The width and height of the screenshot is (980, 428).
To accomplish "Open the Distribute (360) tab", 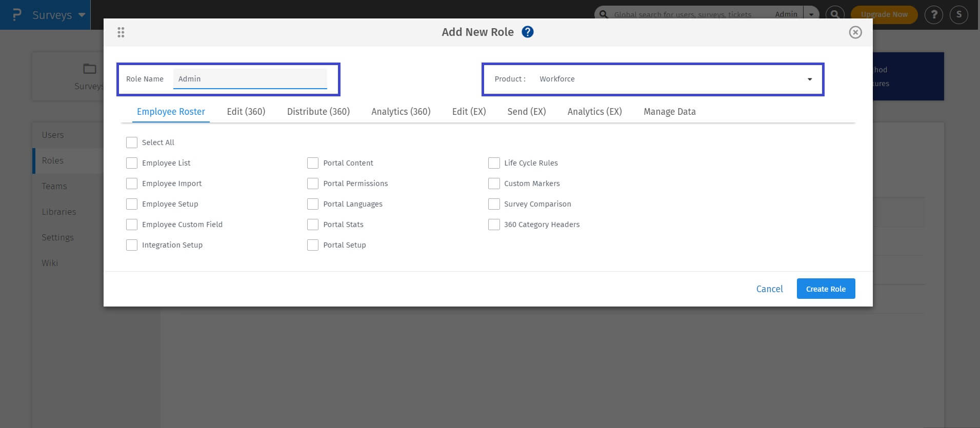I will click(x=318, y=112).
